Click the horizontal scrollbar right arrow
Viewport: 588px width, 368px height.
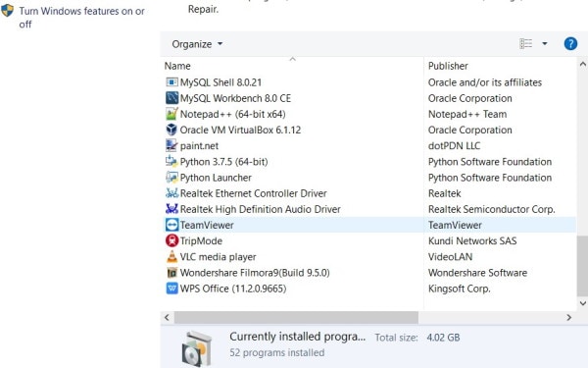568,317
